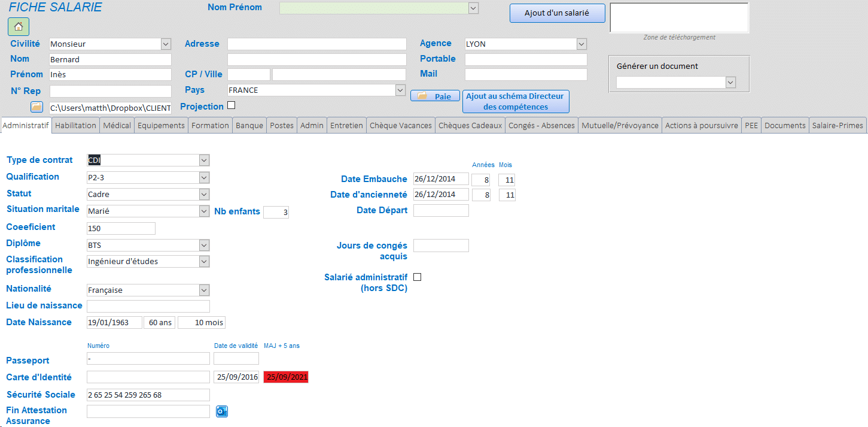Click the green home icon

click(19, 26)
